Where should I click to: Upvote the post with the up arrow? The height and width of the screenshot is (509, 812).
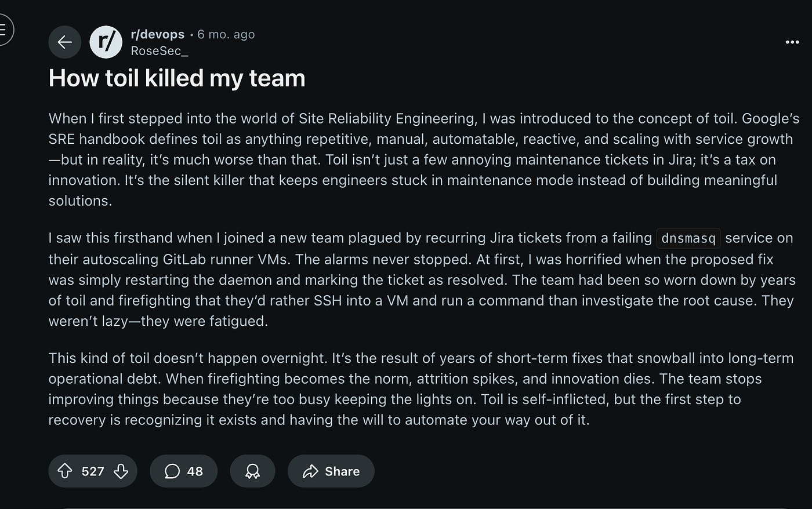tap(64, 471)
